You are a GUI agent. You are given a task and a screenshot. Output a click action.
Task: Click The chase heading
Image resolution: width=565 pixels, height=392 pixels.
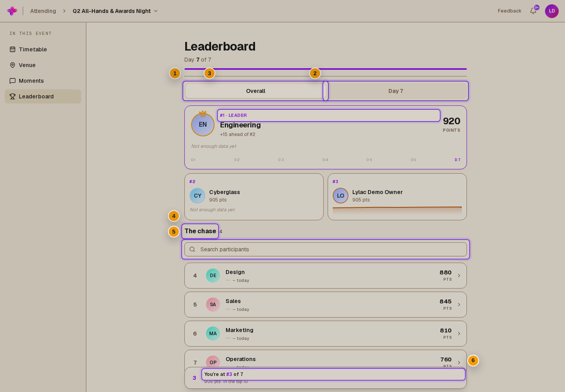coord(200,231)
